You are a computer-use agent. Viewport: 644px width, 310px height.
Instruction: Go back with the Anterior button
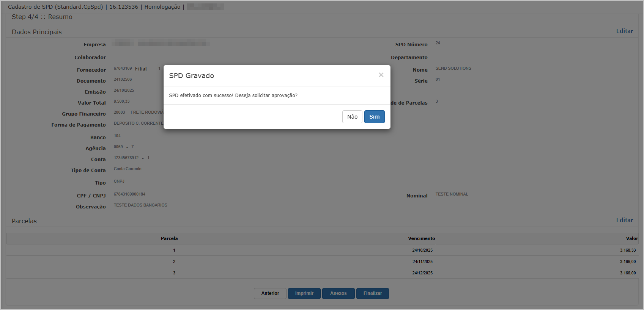[270, 293]
